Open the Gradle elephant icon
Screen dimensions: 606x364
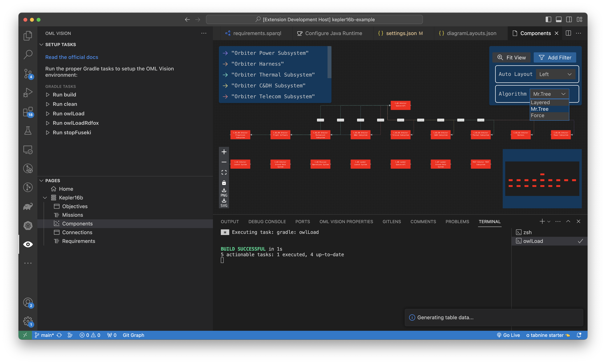click(28, 207)
